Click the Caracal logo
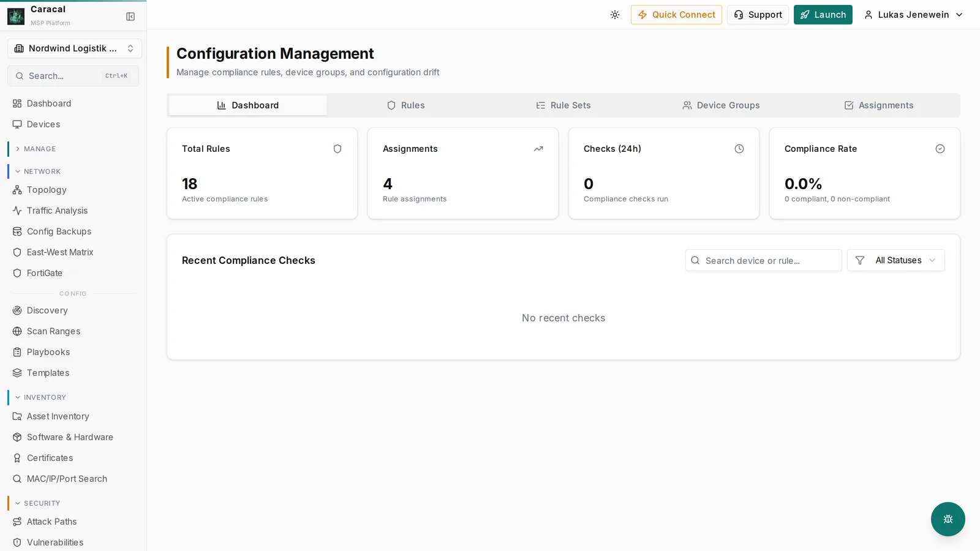This screenshot has width=980, height=551. click(x=16, y=16)
